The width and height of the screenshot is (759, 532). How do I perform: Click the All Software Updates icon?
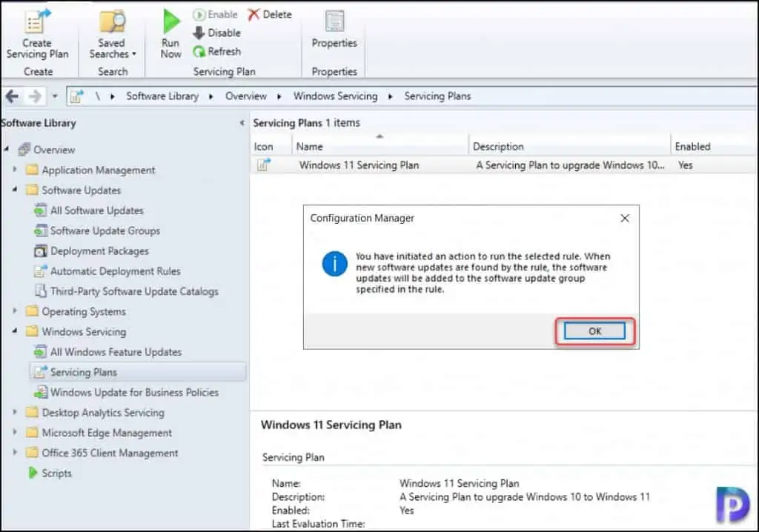[x=41, y=210]
